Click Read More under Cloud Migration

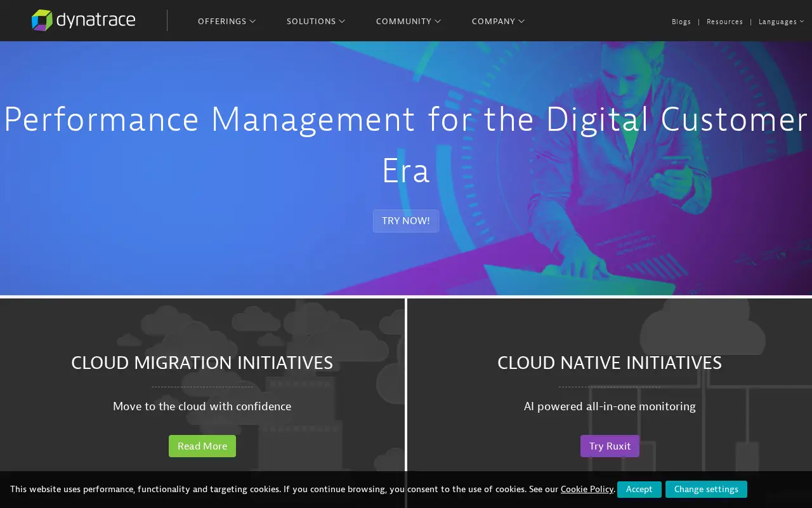[x=202, y=446]
